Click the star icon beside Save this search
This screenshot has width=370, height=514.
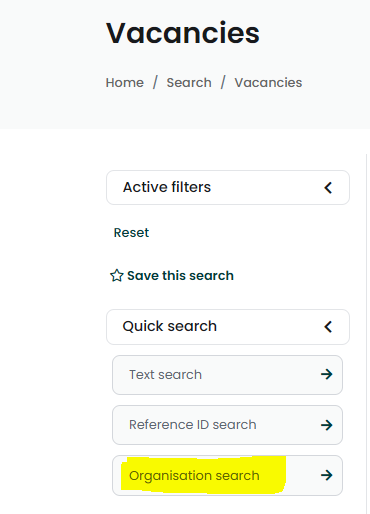tap(117, 276)
